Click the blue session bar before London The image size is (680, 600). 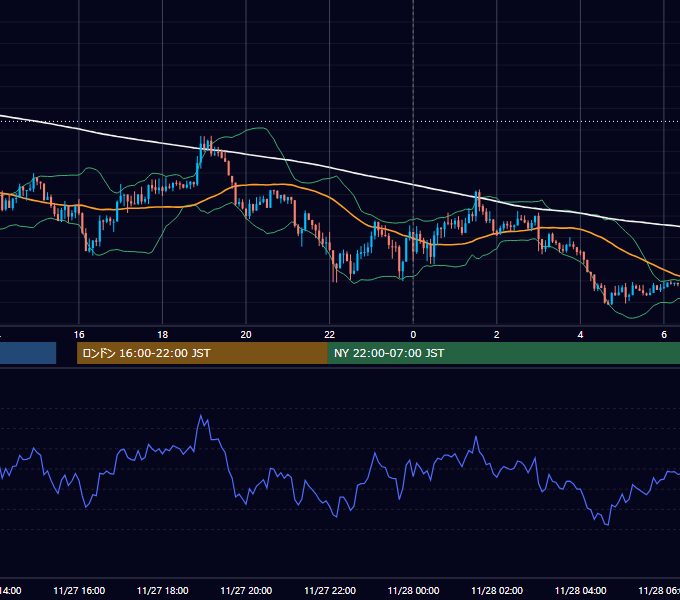(x=28, y=353)
